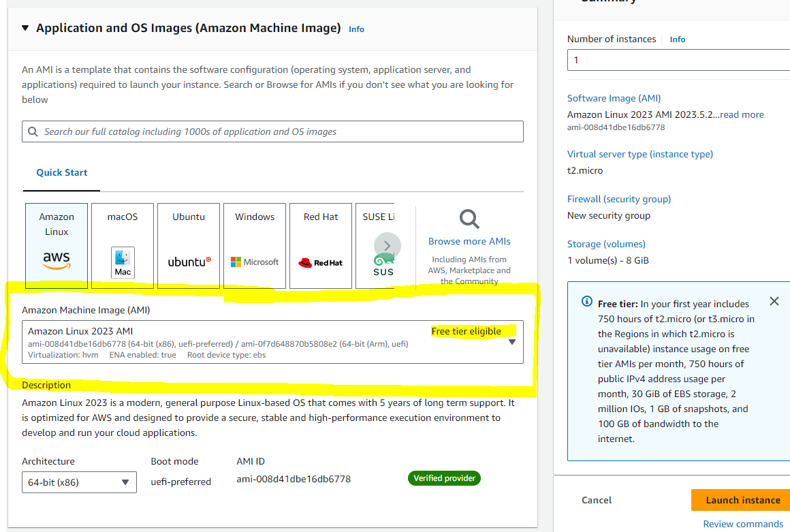Click Amazon Linux 2023 AMI 2023.5.2 summary text
This screenshot has width=790, height=532.
click(644, 114)
